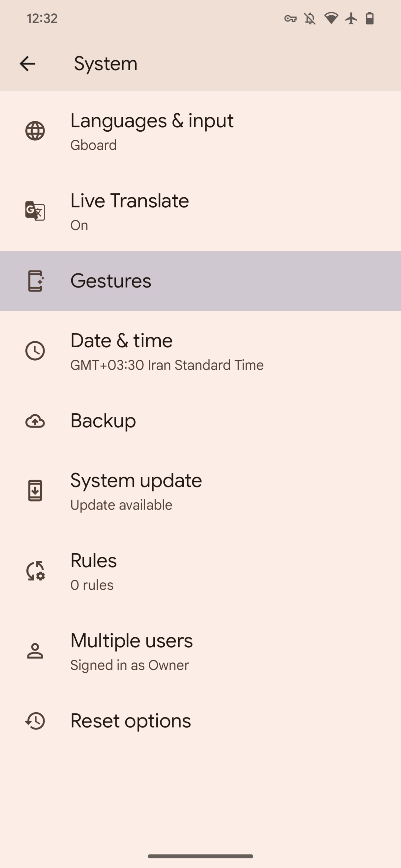401x868 pixels.
Task: Open Languages & input settings
Action: coord(200,131)
